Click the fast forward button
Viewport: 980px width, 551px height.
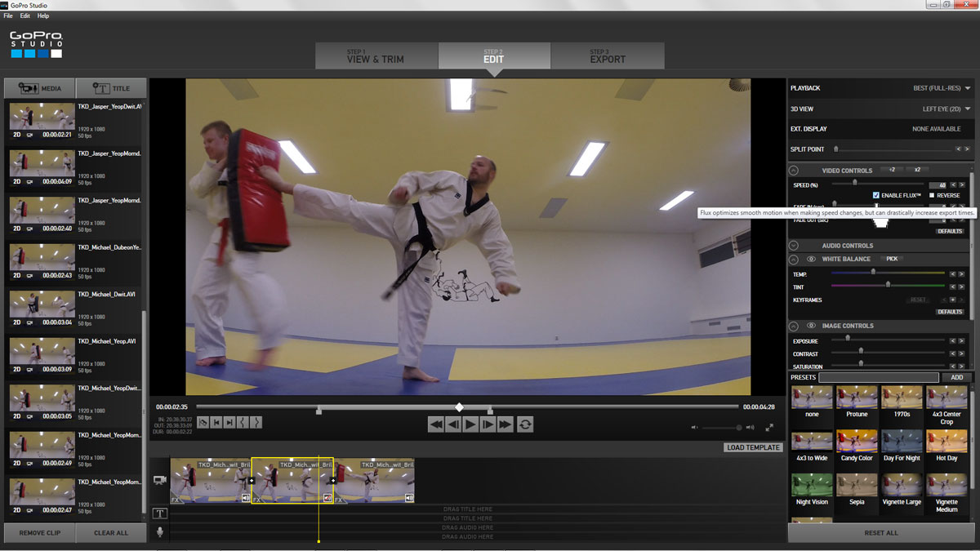tap(505, 424)
